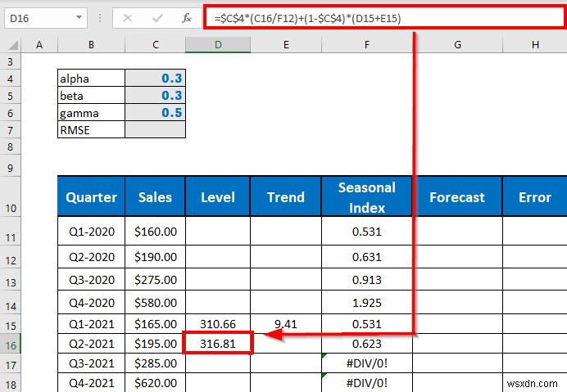Click into the formula bar text
The height and width of the screenshot is (392, 567).
point(307,18)
